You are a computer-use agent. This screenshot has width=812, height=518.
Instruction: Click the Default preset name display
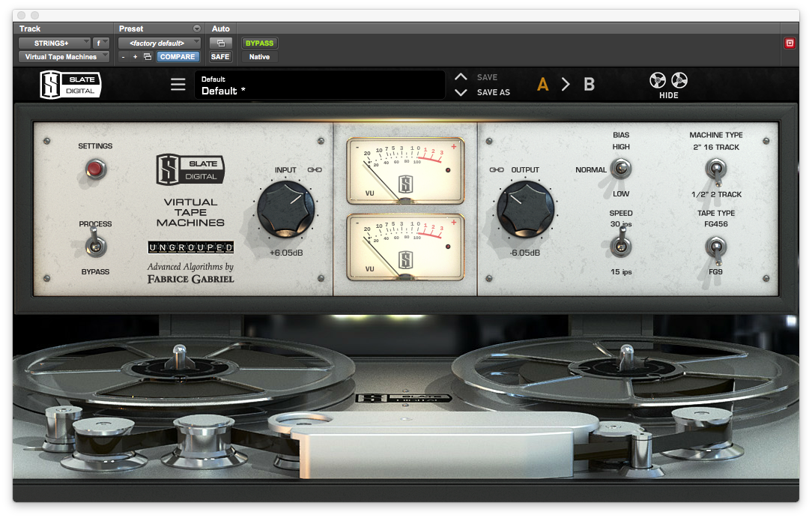pyautogui.click(x=320, y=85)
